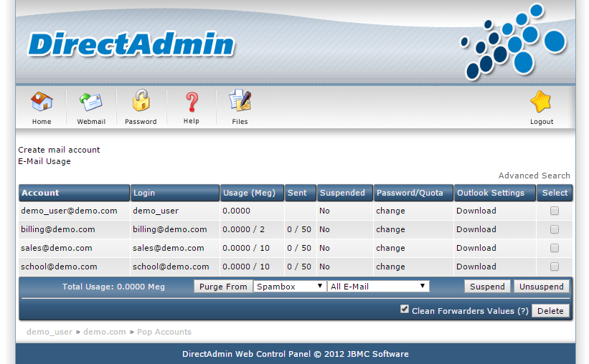Screen dimensions: 589x364
Task: Open the Webmail envelope icon
Action: pos(91,102)
